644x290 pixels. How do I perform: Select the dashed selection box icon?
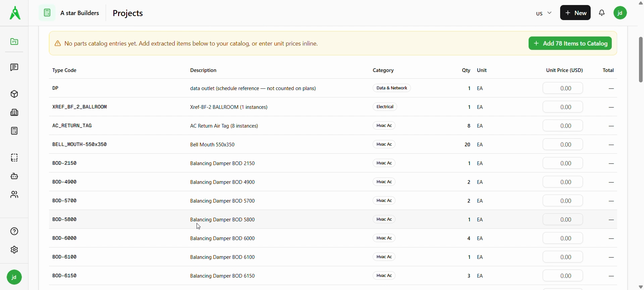coord(14,157)
